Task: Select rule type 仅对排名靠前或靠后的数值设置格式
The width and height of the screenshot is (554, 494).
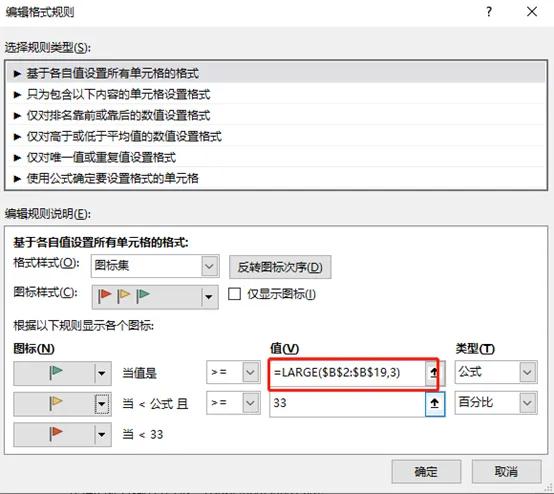Action: (x=276, y=115)
